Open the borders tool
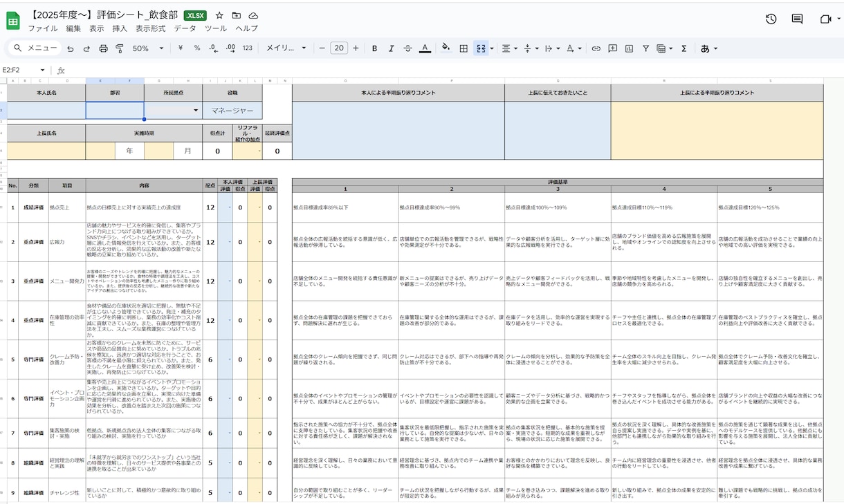Viewport: 844px width, 504px height. (464, 48)
